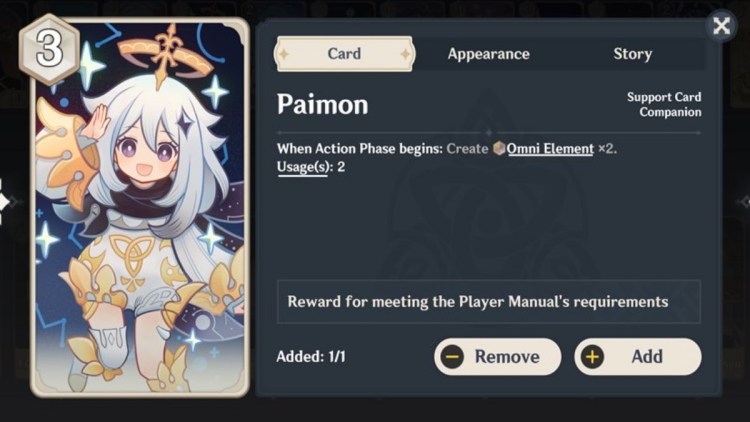
Task: Click the Paimon card artwork
Action: tap(140, 208)
